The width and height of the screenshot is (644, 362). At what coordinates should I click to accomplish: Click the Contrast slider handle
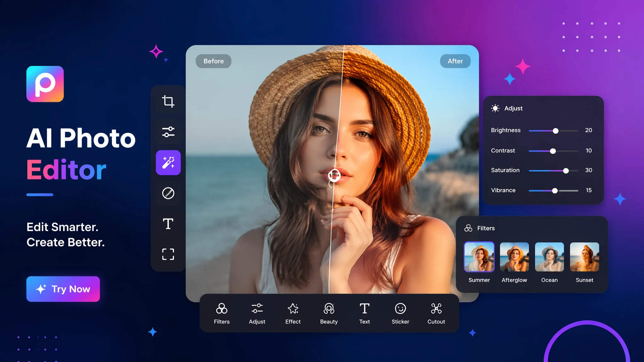pyautogui.click(x=553, y=151)
